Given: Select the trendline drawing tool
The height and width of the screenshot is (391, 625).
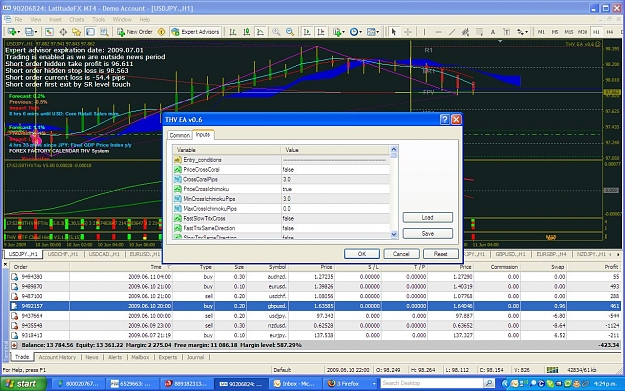Looking at the screenshot, I should (452, 32).
